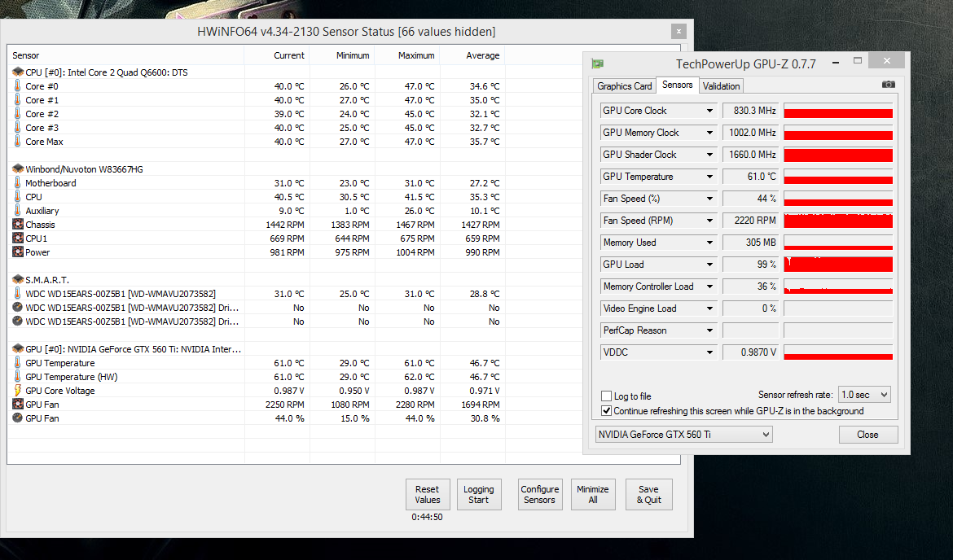Switch to Graphics Card tab
This screenshot has width=953, height=560.
coord(624,86)
